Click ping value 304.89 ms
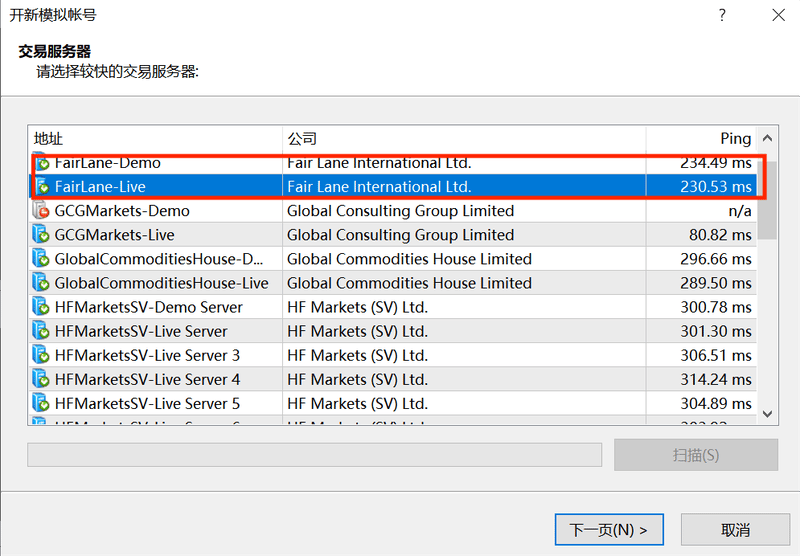800x556 pixels. (716, 403)
